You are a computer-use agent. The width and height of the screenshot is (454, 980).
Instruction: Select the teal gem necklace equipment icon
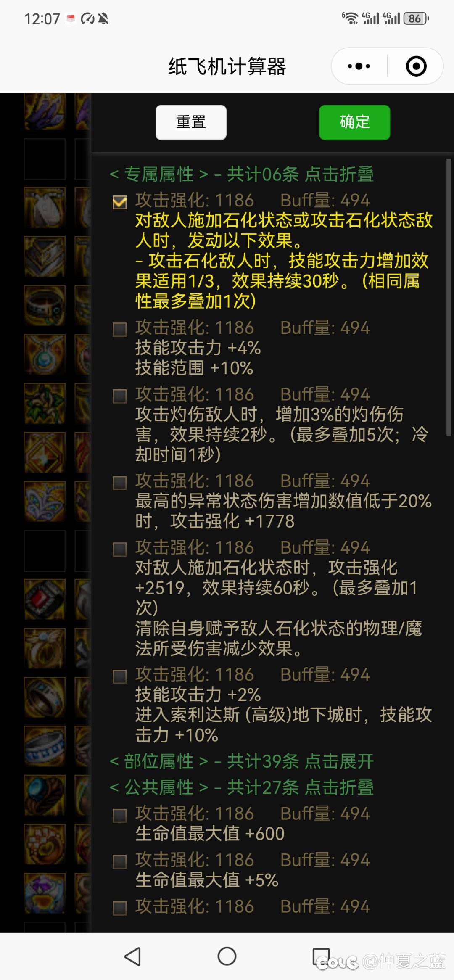coord(45,354)
